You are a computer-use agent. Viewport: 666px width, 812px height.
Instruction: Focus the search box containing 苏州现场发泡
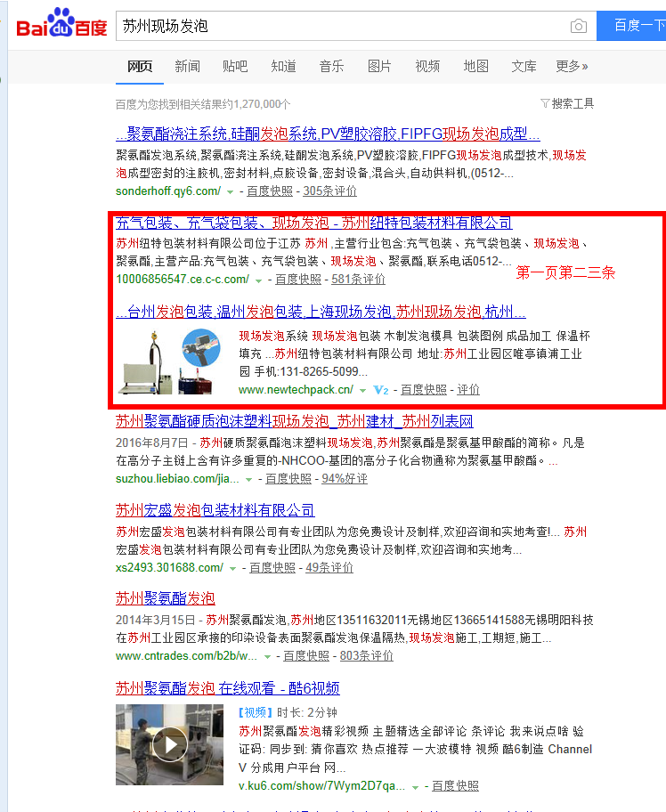(338, 27)
